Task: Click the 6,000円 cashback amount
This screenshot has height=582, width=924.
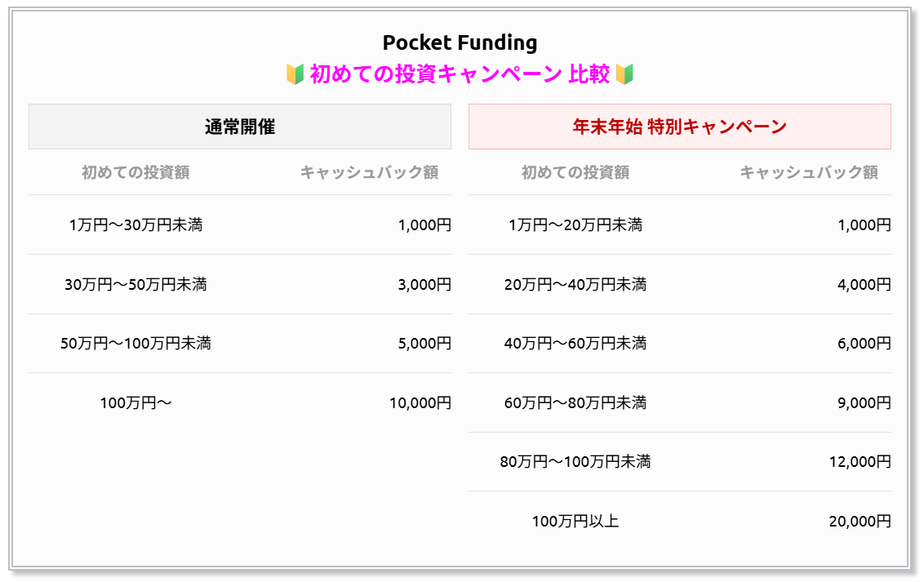Action: 864,344
